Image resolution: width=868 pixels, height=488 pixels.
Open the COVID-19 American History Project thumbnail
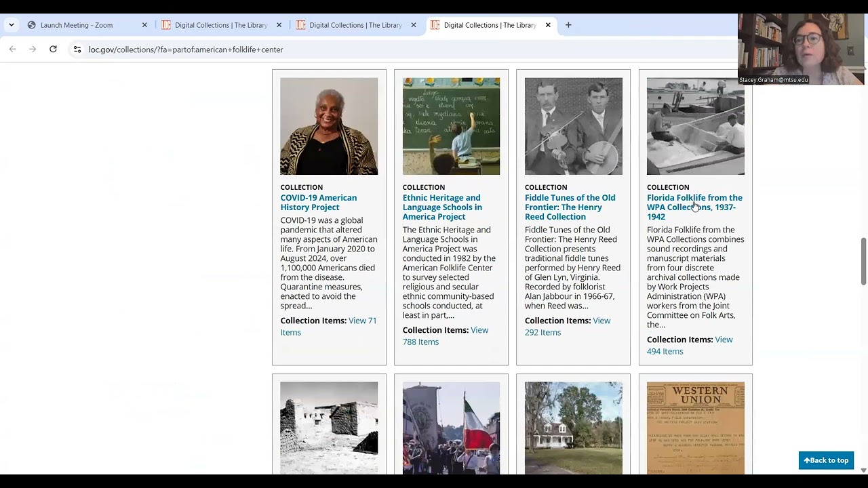[x=329, y=126]
